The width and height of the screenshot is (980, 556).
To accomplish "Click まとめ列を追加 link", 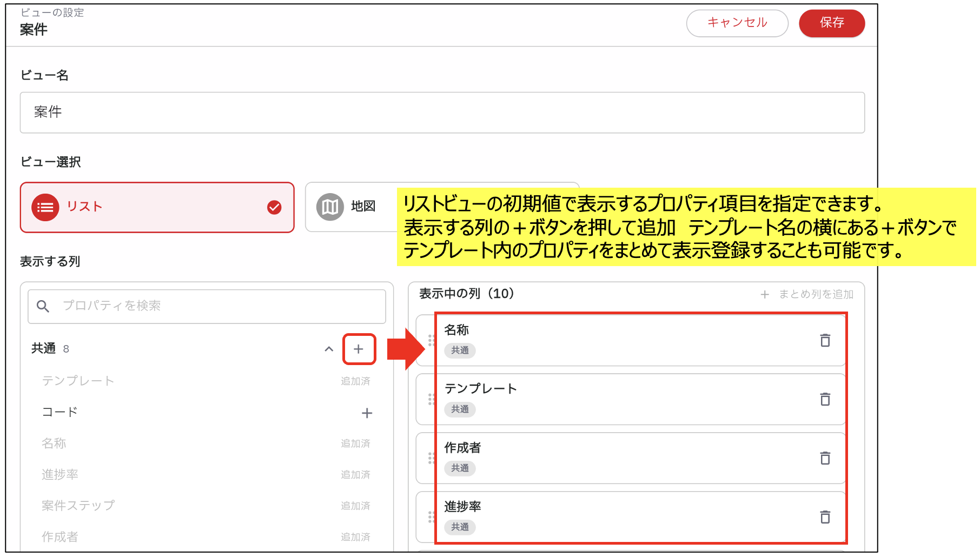I will coord(807,294).
